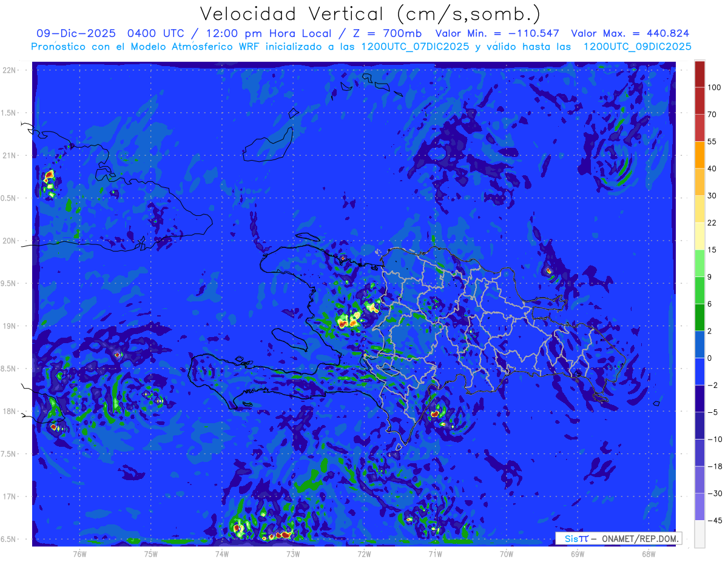Click the colorbar value '70'
The image size is (728, 562).
(712, 114)
